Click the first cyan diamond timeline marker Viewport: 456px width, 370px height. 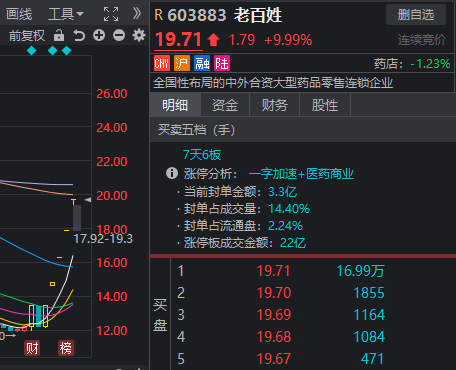32,51
